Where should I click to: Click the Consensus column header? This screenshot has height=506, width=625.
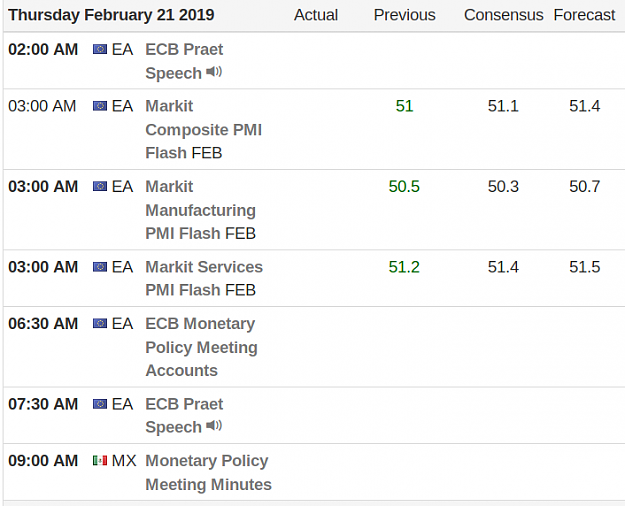[503, 15]
